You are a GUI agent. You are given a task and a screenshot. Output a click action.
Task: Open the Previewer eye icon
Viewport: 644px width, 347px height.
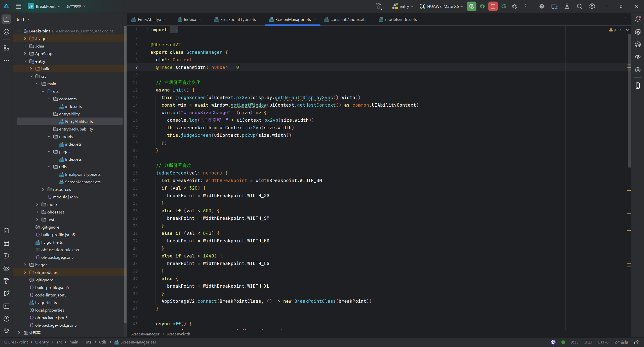pyautogui.click(x=638, y=57)
